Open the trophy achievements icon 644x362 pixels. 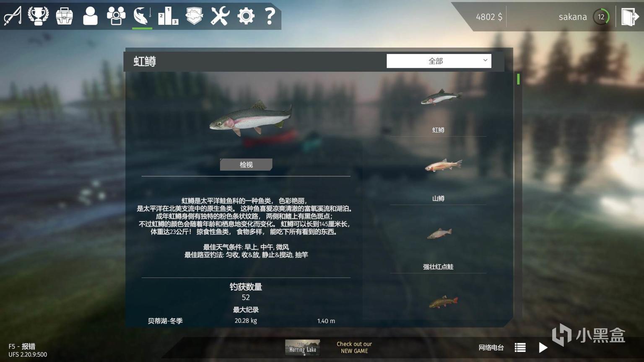pyautogui.click(x=38, y=16)
